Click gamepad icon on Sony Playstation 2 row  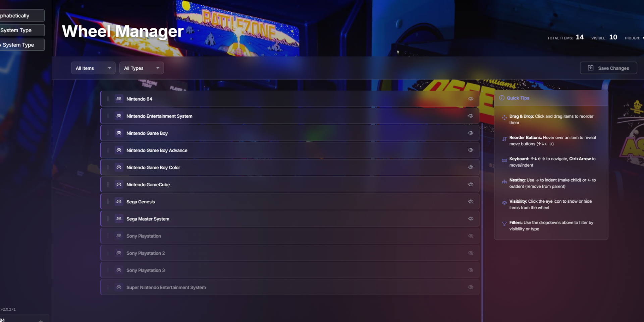pos(119,253)
